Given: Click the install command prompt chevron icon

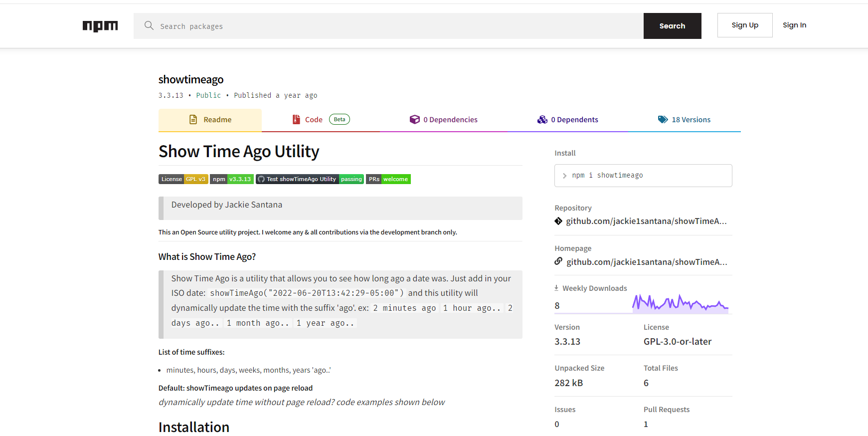Looking at the screenshot, I should (565, 176).
